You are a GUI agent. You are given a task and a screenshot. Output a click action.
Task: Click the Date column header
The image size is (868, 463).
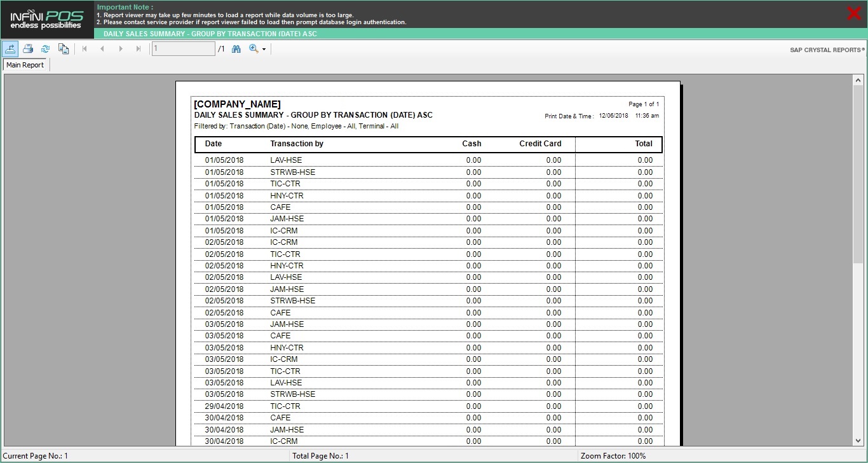click(214, 144)
